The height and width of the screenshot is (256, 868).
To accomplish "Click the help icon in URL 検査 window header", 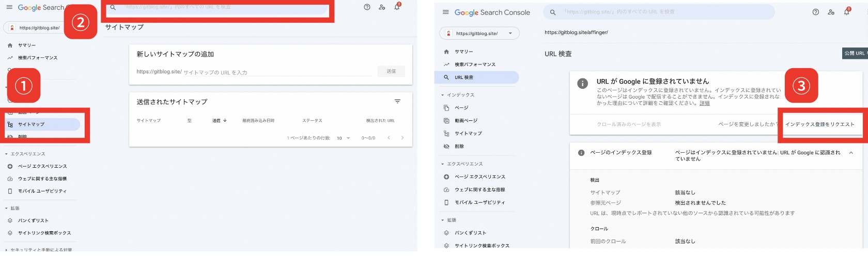I will pyautogui.click(x=815, y=12).
